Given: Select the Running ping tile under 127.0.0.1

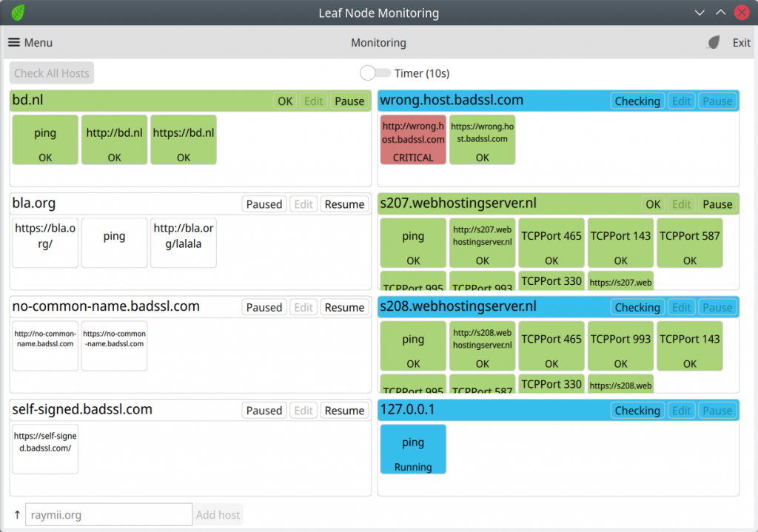Looking at the screenshot, I should tap(413, 449).
